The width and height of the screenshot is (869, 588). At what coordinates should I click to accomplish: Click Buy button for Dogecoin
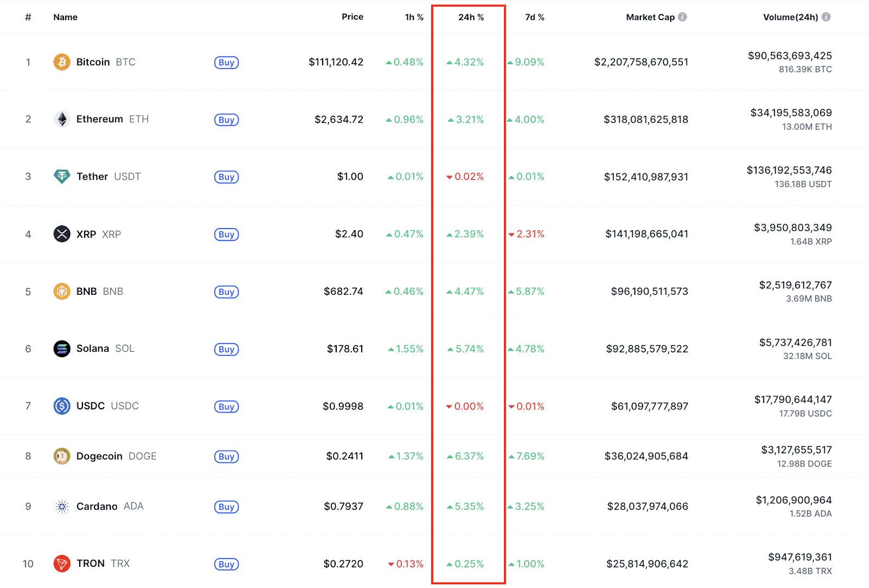pos(226,457)
